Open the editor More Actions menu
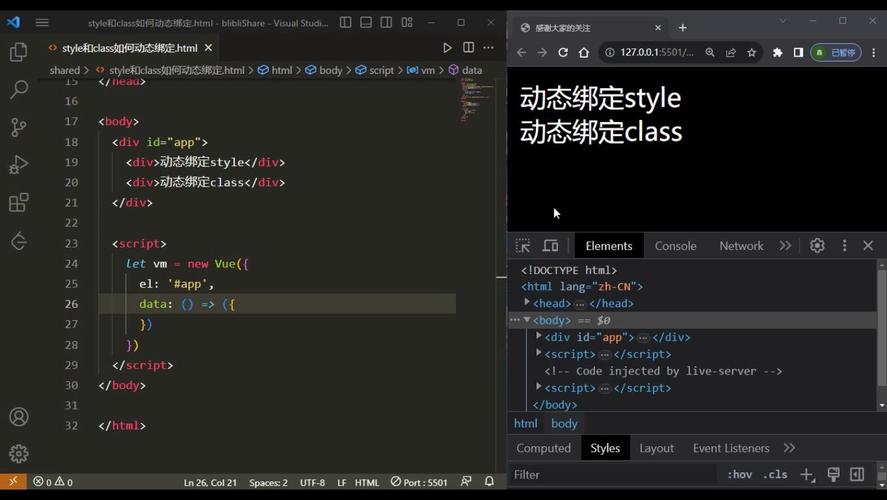 click(x=489, y=48)
